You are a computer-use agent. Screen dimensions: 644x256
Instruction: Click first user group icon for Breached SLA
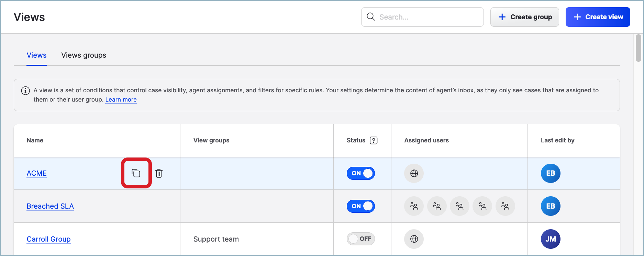414,206
